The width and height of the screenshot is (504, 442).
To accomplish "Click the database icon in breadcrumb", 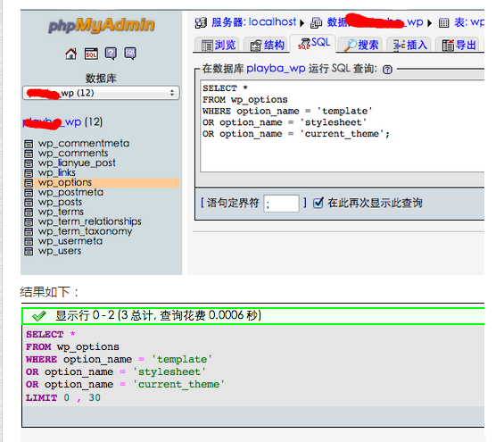I will pos(316,23).
